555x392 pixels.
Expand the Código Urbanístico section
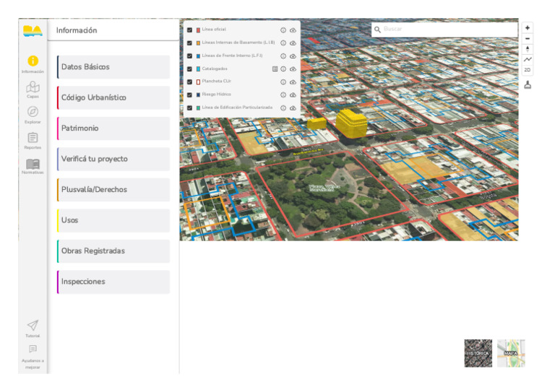click(113, 97)
